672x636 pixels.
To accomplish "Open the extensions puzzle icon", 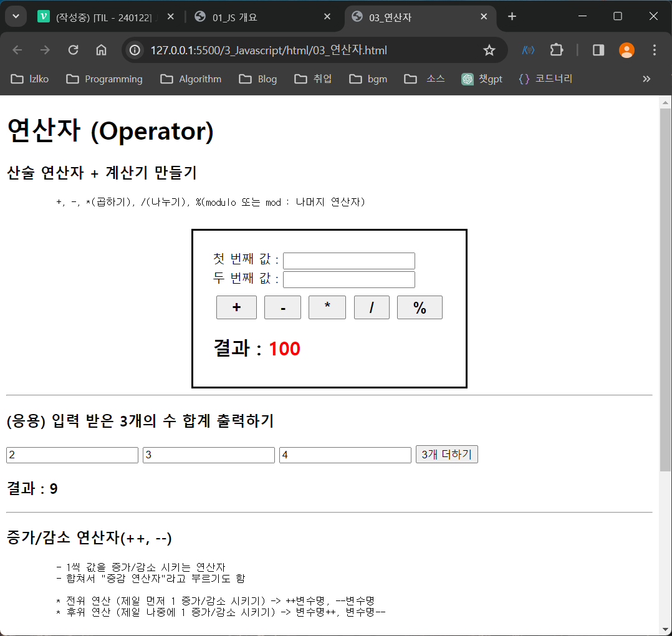I will 557,51.
